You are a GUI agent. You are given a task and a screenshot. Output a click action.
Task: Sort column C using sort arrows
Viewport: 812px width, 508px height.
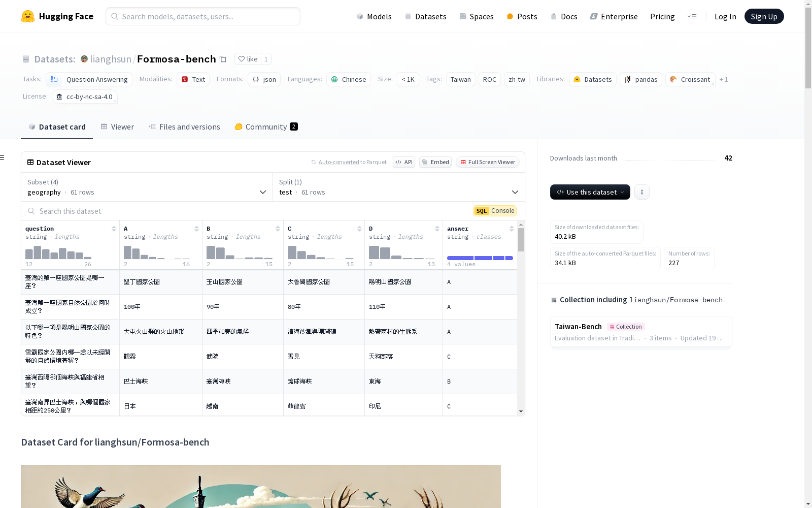click(x=359, y=229)
